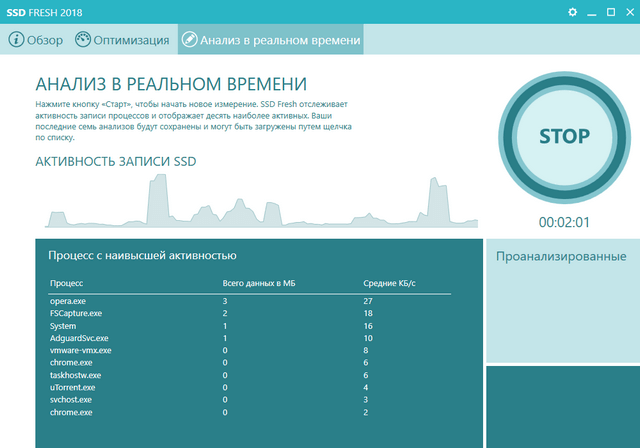The image size is (640, 448).
Task: Select the System process row
Action: (249, 326)
